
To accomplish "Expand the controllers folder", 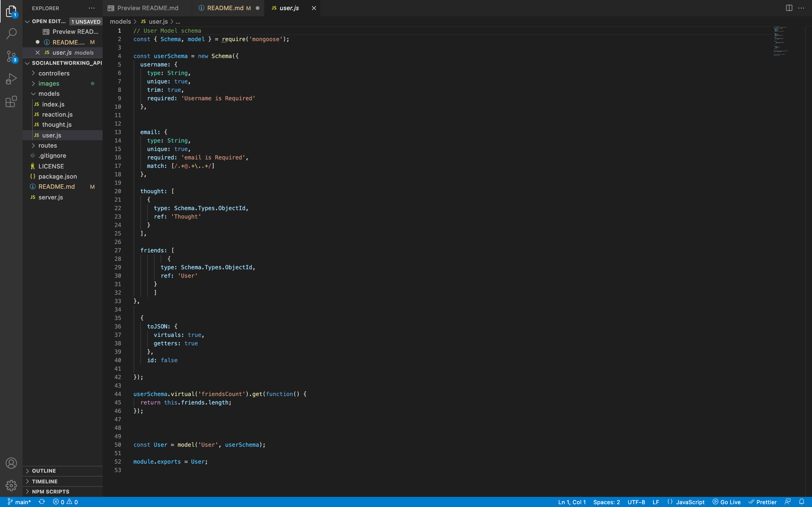I will (54, 73).
